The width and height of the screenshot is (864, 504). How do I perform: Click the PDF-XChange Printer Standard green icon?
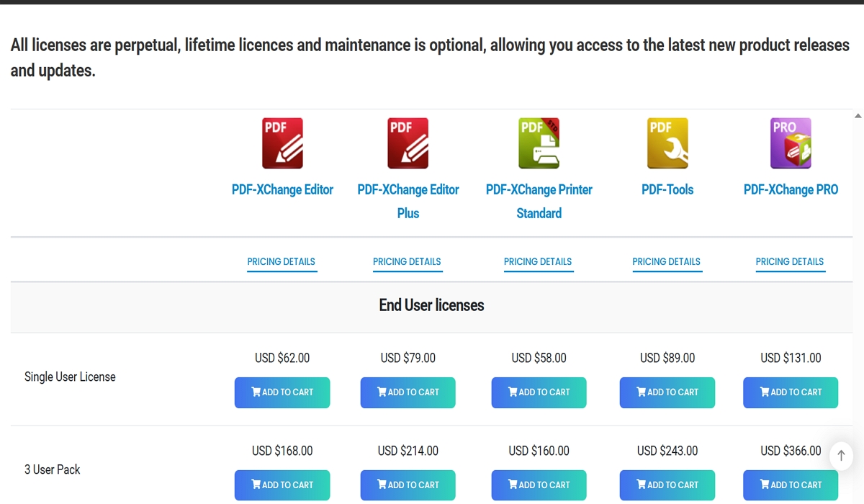pyautogui.click(x=539, y=143)
